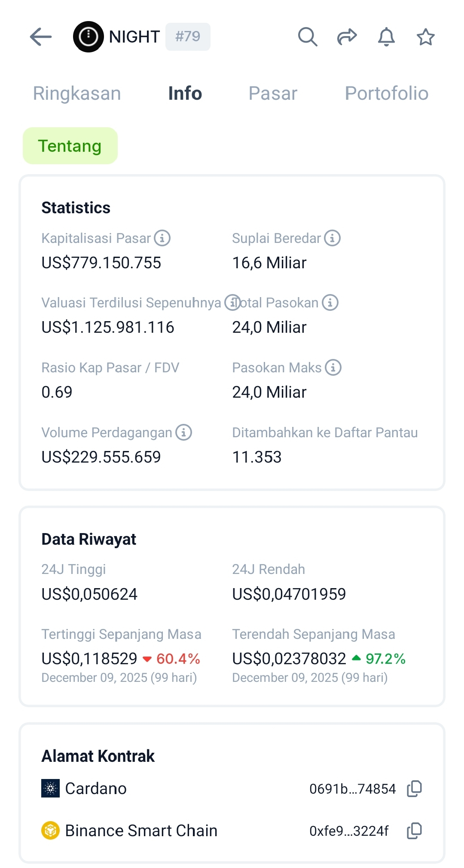Toggle the favorite star icon
Screen dimensions: 464x868
tap(425, 37)
